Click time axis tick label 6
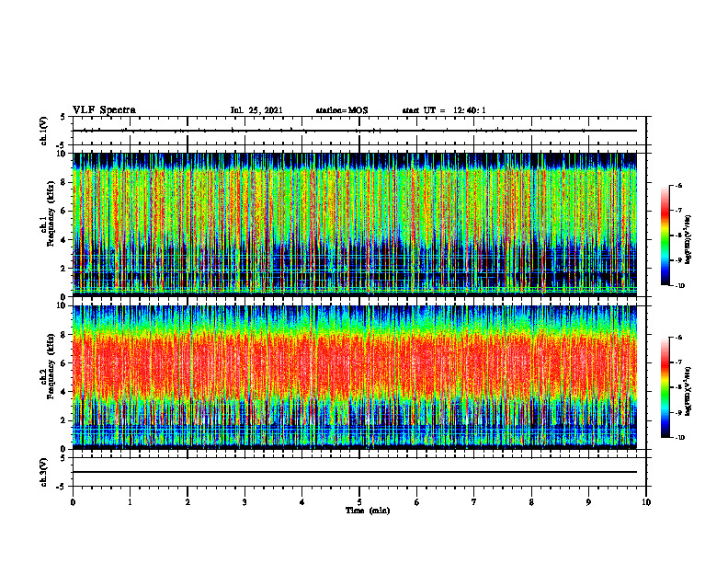The width and height of the screenshot is (728, 563). [x=417, y=502]
